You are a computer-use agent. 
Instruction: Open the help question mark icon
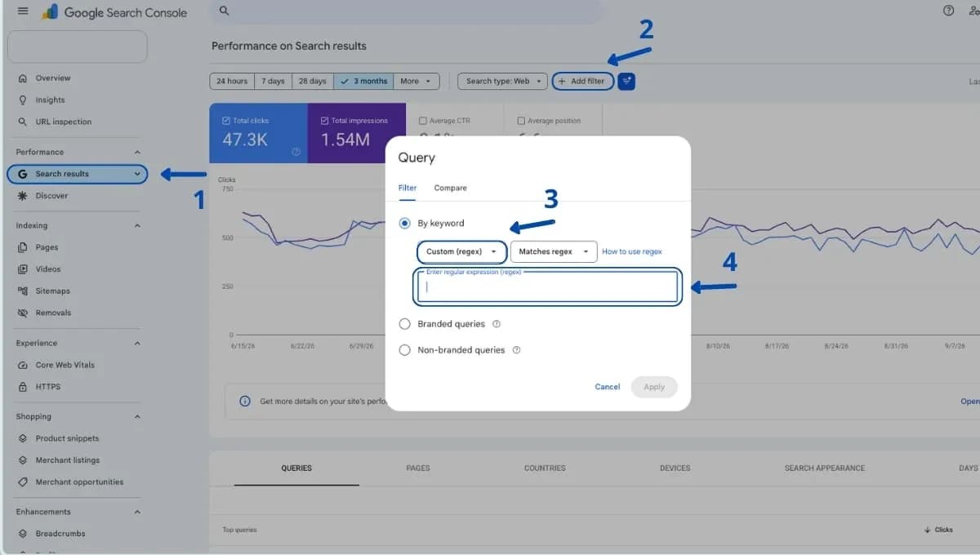click(948, 11)
